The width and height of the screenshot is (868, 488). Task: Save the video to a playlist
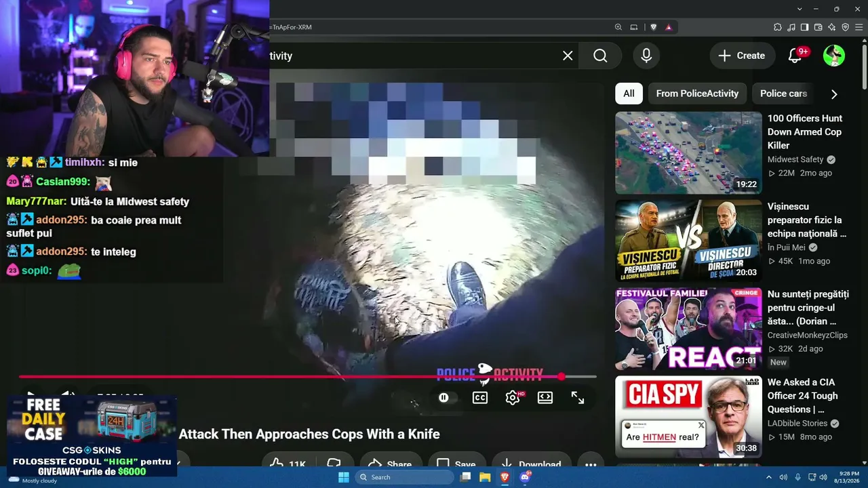(x=456, y=464)
